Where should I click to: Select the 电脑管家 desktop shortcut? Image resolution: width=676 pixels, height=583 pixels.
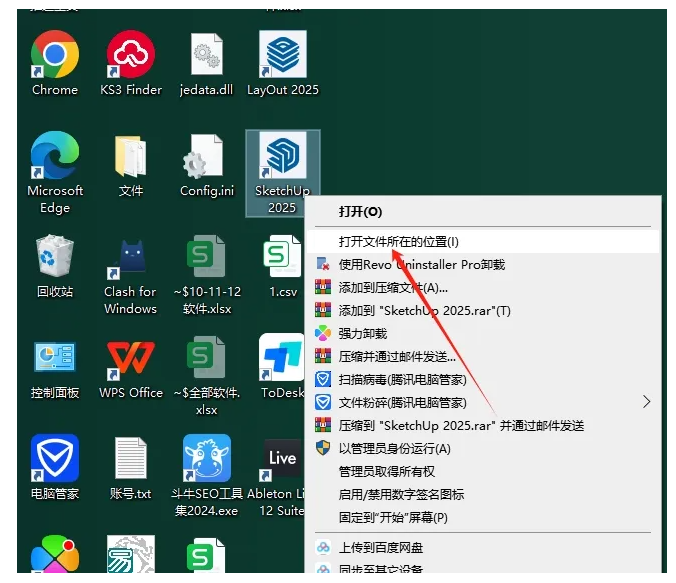[x=55, y=468]
